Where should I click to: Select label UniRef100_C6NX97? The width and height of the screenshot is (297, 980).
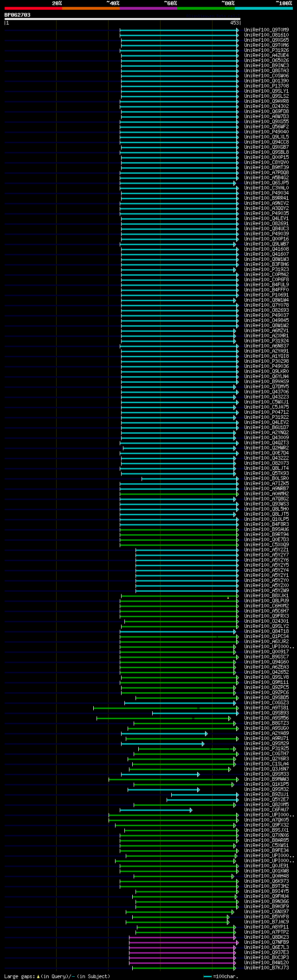tap(266, 911)
